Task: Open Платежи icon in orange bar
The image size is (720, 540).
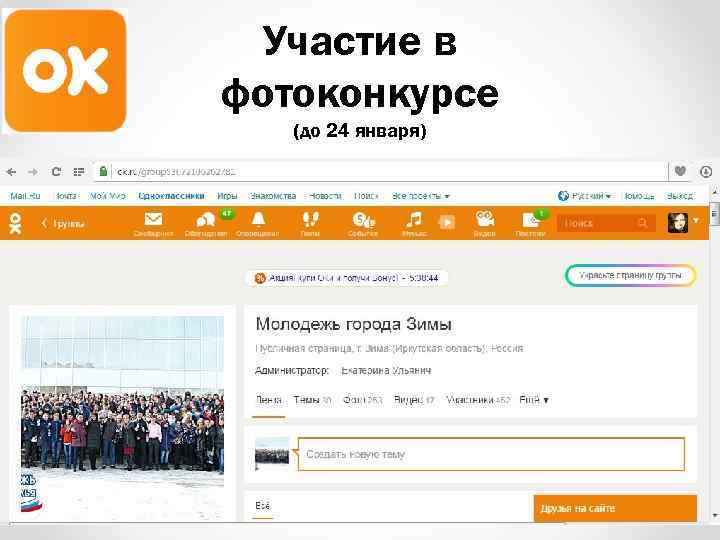Action: (x=530, y=224)
